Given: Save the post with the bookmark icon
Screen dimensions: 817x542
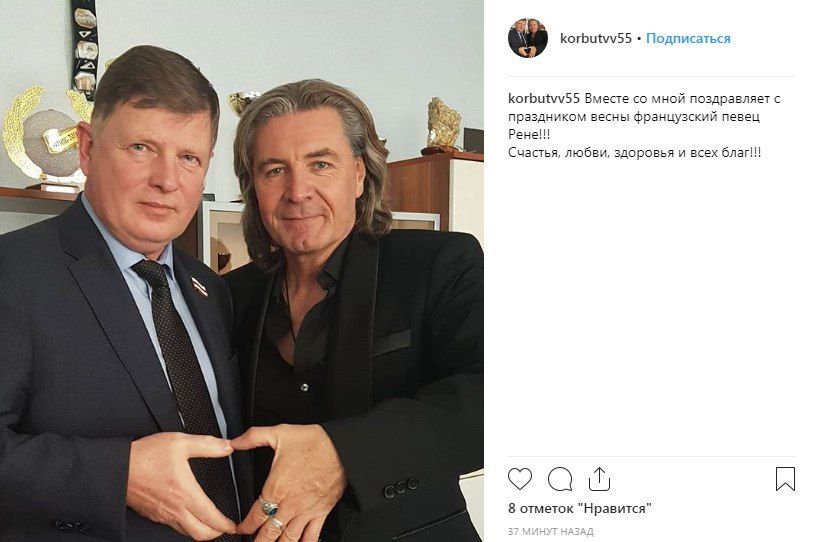Looking at the screenshot, I should pos(785,479).
